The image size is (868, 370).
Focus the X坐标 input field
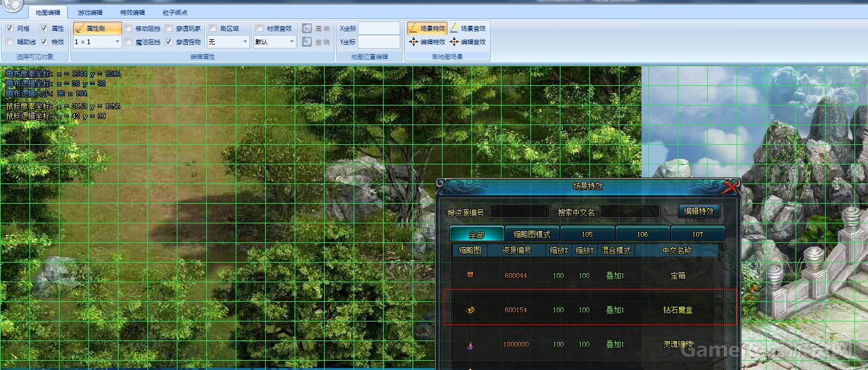tap(379, 28)
